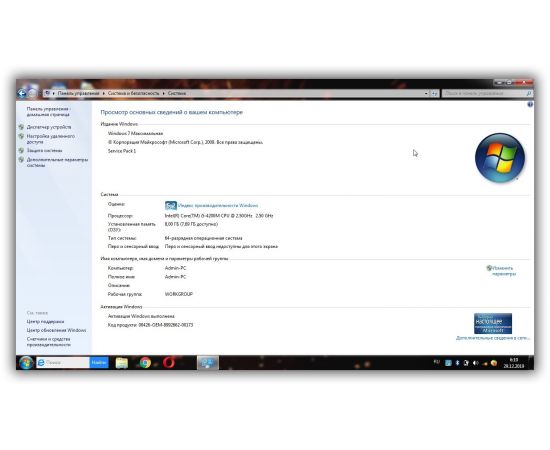Click shield icon beside Диспетчер устройств
This screenshot has height=450, width=550.
[21, 127]
